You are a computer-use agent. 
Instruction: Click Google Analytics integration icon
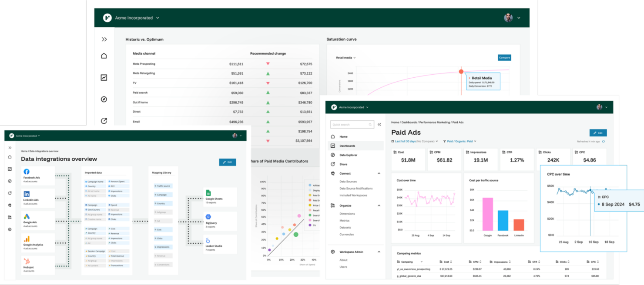[x=27, y=239]
